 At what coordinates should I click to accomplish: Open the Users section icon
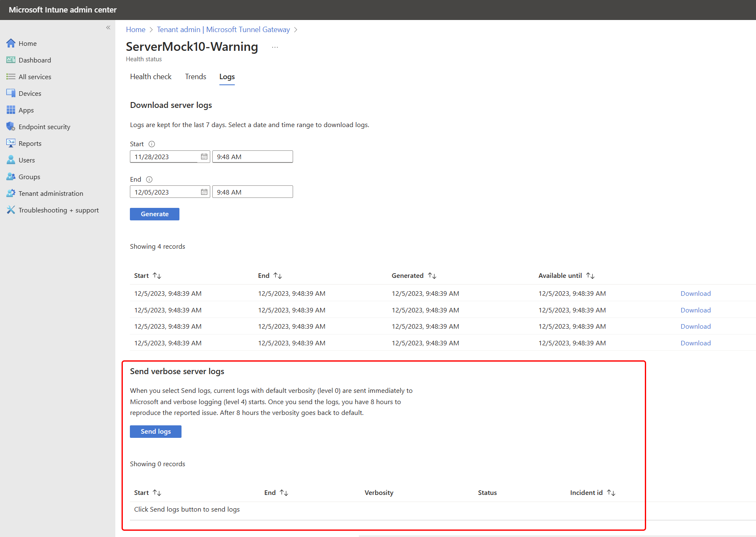click(x=11, y=160)
